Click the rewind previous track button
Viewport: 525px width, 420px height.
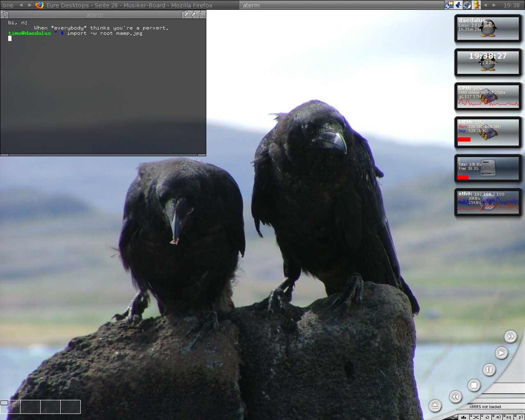455,397
